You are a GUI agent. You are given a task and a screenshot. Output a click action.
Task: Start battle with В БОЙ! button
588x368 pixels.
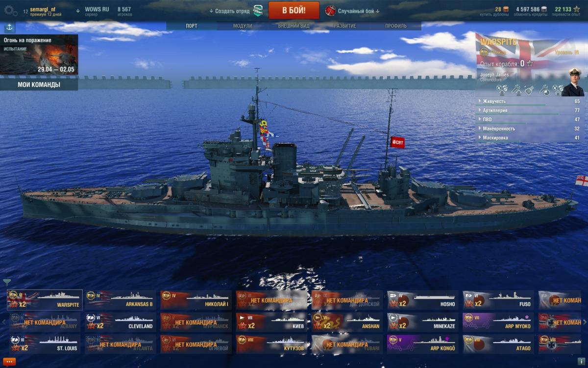(x=294, y=10)
